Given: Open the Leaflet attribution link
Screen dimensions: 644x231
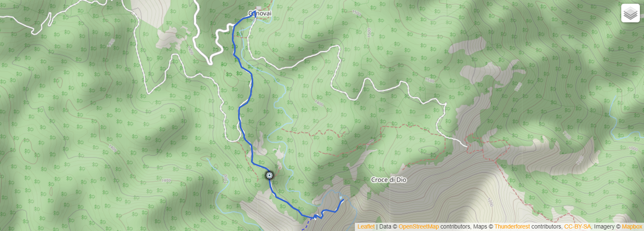Looking at the screenshot, I should (x=366, y=226).
